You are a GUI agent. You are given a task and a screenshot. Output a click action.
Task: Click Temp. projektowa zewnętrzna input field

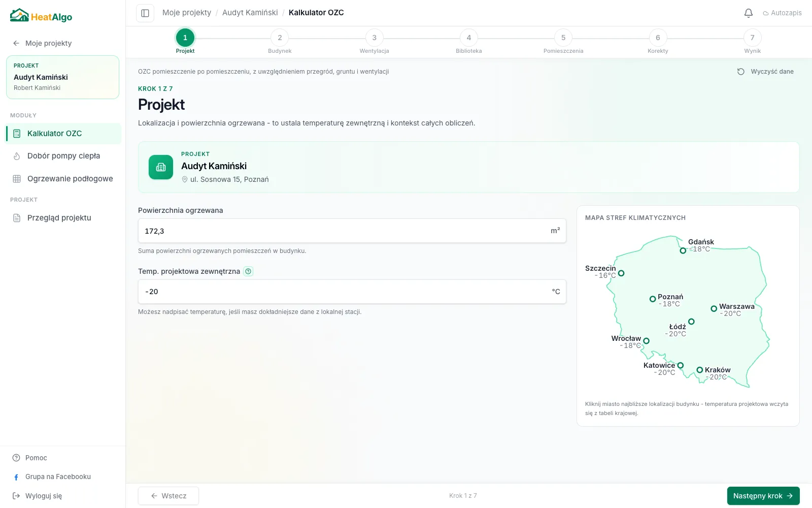(352, 292)
